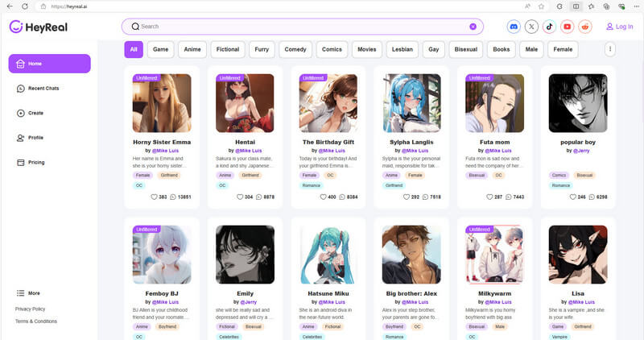Open the browser collections icon

click(607, 6)
